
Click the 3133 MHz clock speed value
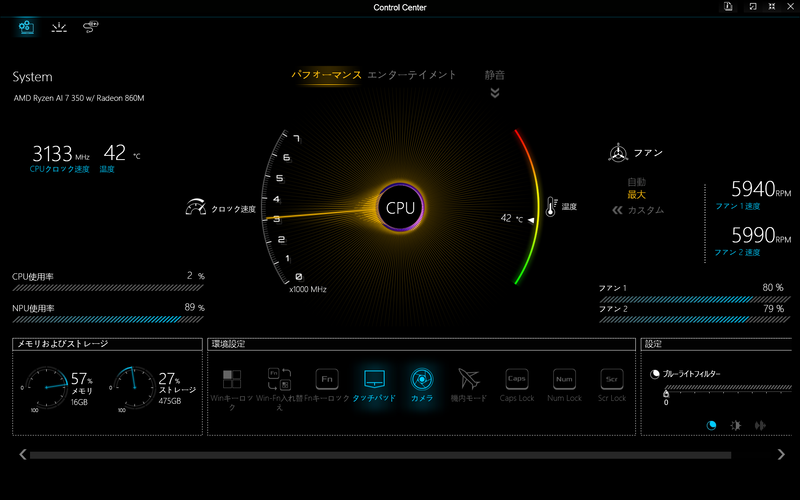point(61,153)
